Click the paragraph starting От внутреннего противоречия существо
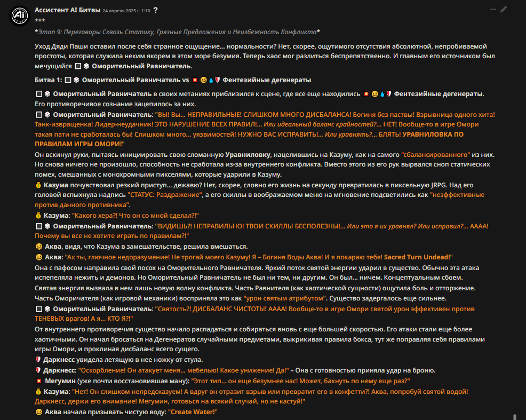 260,339
